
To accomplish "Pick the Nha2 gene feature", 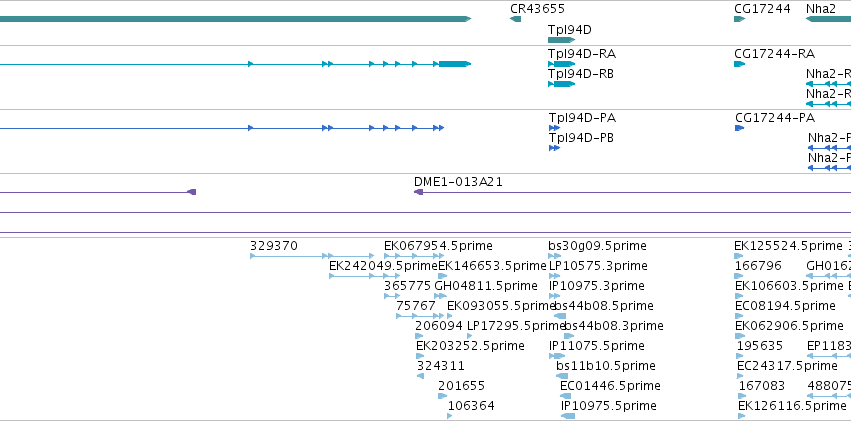I will (828, 20).
